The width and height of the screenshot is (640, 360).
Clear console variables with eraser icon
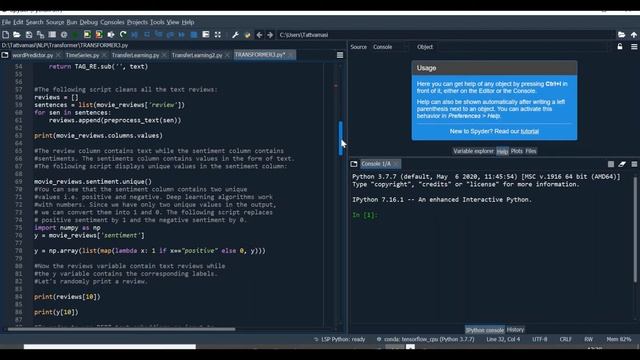coord(622,164)
